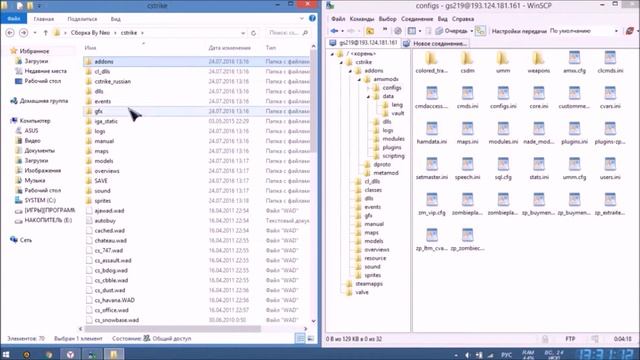Collapse amxmodx node in WinSCP tree
Viewport: 640px width, 360px height.
(359, 79)
